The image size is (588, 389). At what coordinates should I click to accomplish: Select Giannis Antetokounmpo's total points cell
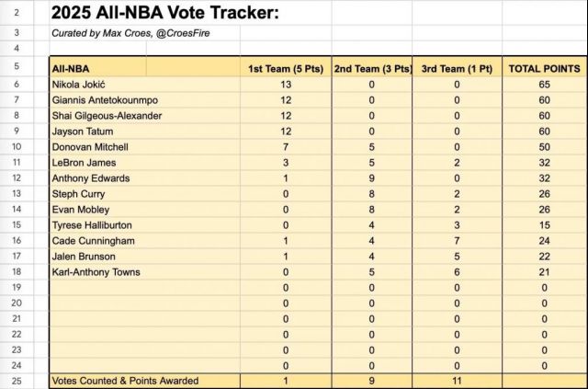tap(545, 100)
